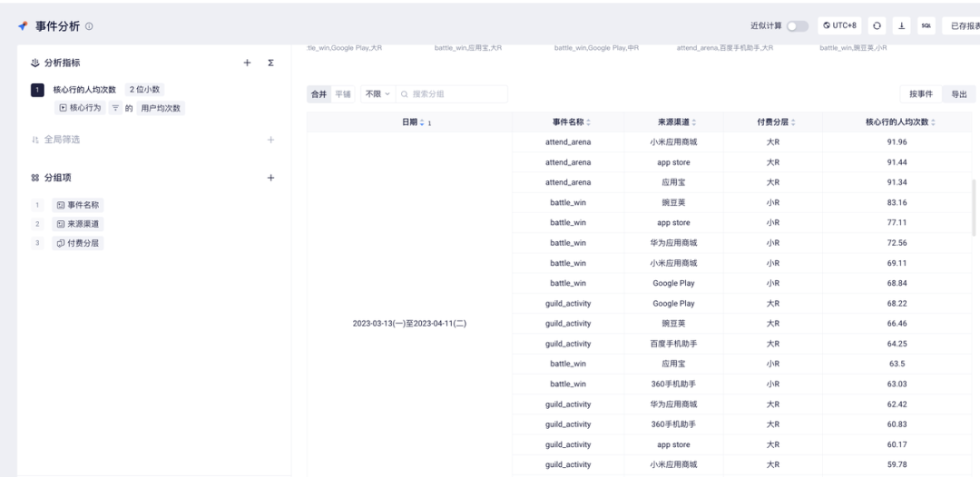This screenshot has width=980, height=477.
Task: Click value cell 62.42
Action: click(x=897, y=404)
